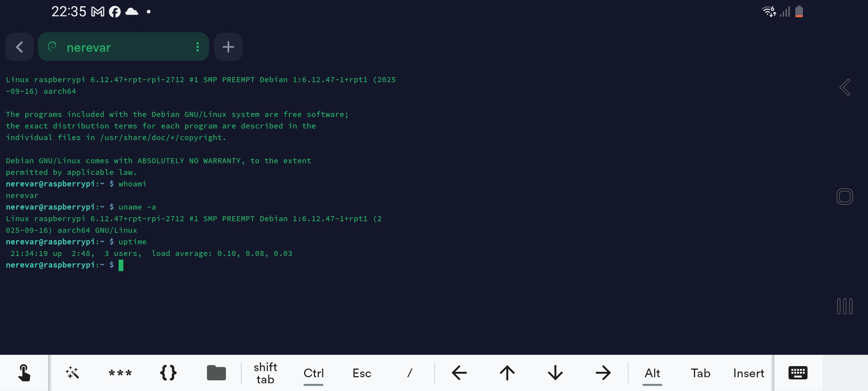Show the on-screen keyboard icon

pyautogui.click(x=798, y=373)
